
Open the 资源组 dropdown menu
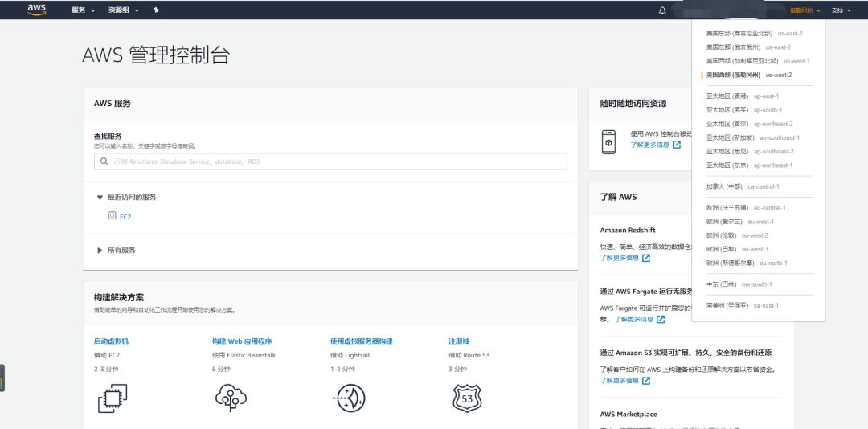click(123, 10)
